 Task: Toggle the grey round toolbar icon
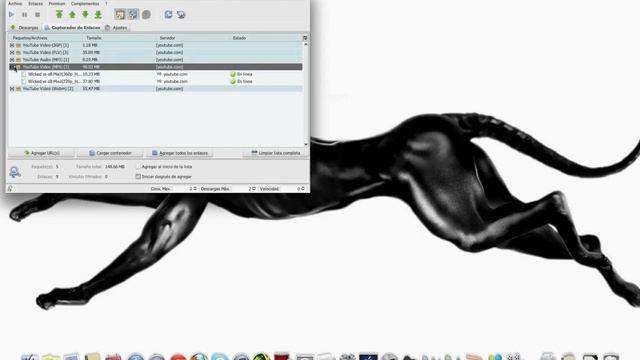tap(146, 15)
